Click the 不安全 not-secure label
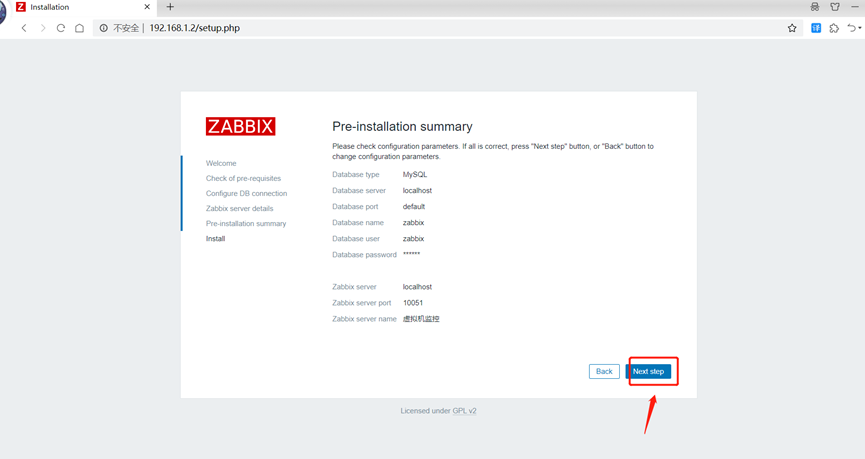The height and width of the screenshot is (459, 865). (x=126, y=28)
